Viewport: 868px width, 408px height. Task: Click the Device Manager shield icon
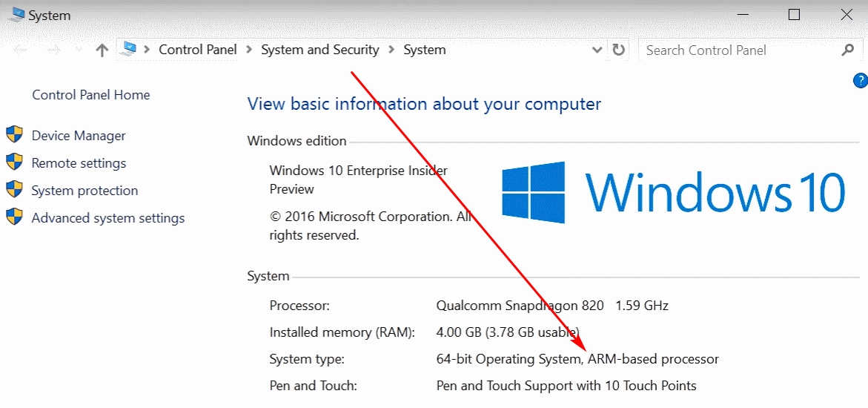coord(14,135)
